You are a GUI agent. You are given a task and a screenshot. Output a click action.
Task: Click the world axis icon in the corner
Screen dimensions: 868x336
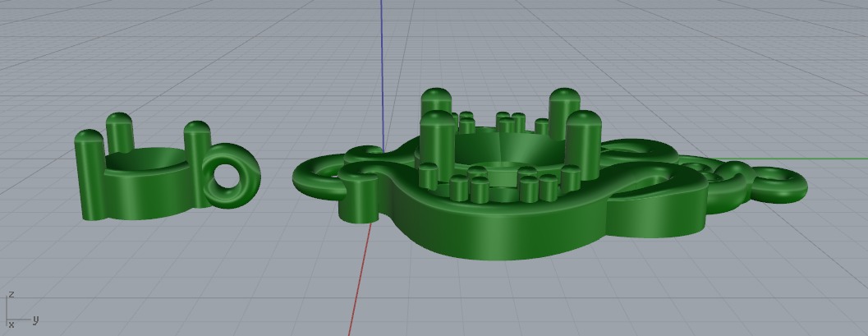[x=21, y=310]
